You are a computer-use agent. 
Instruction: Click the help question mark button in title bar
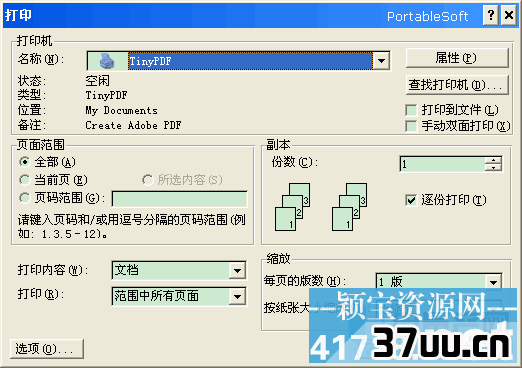coord(491,15)
